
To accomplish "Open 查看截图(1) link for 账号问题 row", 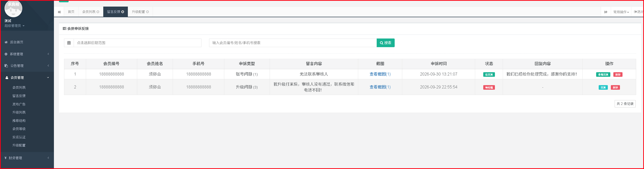I will 380,74.
